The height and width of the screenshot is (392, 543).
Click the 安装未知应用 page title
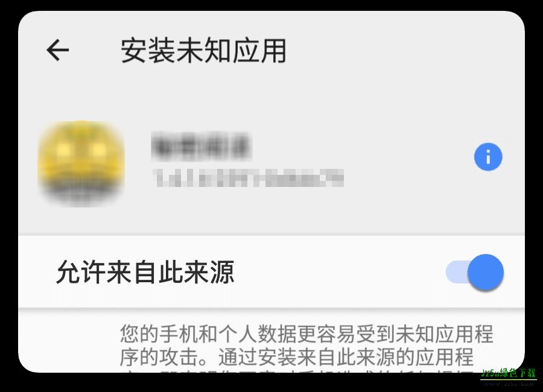203,51
